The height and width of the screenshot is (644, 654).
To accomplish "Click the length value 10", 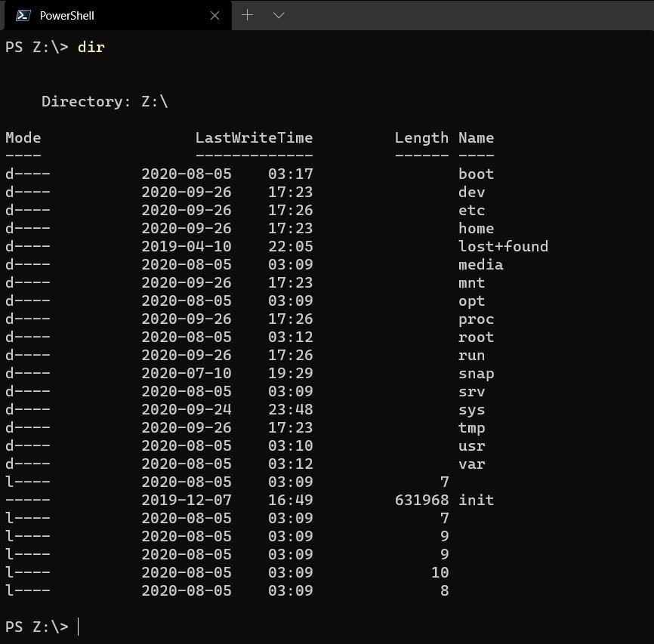I will tap(440, 572).
